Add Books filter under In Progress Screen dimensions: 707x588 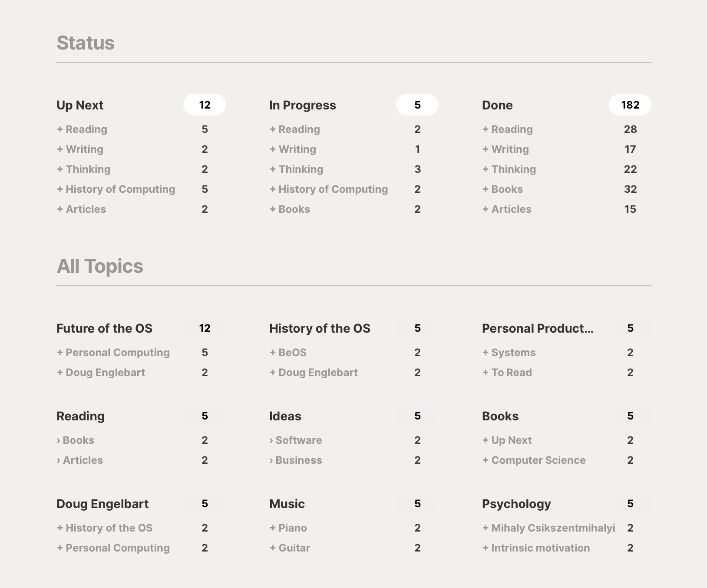point(290,209)
